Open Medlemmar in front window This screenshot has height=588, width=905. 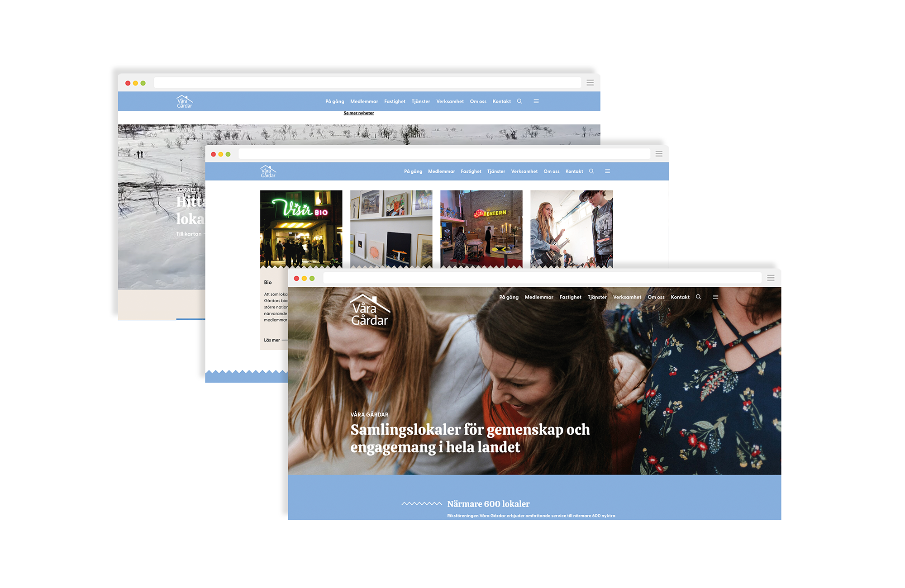(539, 297)
